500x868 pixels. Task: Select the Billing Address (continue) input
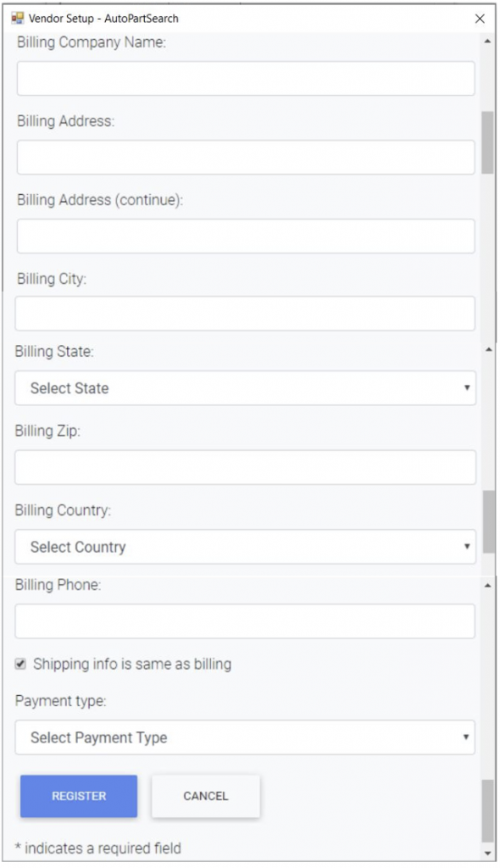pos(246,236)
